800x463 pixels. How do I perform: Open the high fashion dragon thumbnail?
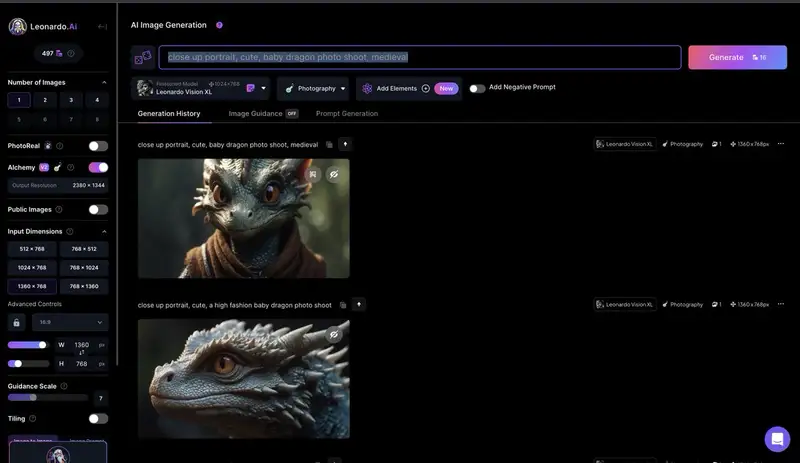tap(243, 379)
